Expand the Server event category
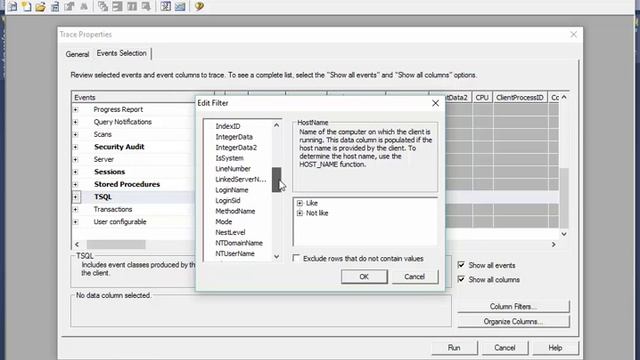Viewport: 640px width, 360px height. pos(76,160)
